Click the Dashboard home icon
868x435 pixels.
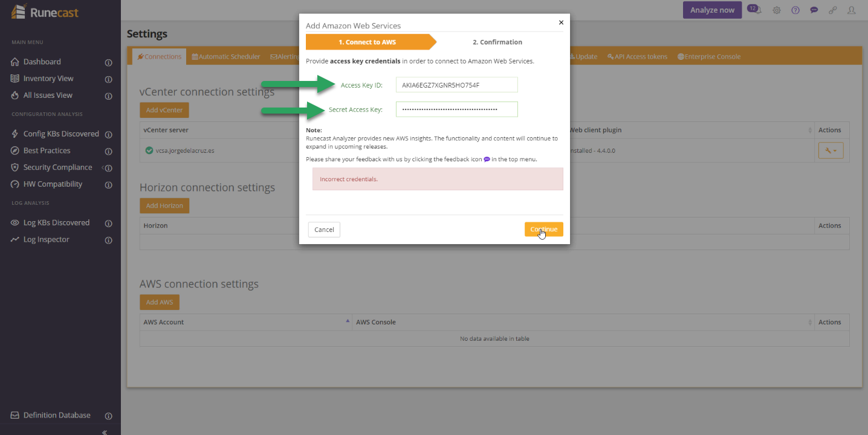15,62
